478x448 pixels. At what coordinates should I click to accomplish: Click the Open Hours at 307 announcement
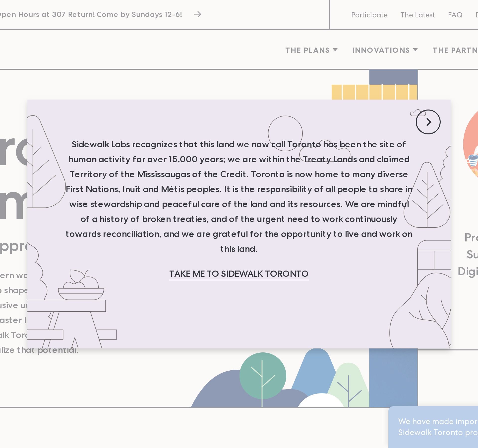(x=91, y=14)
